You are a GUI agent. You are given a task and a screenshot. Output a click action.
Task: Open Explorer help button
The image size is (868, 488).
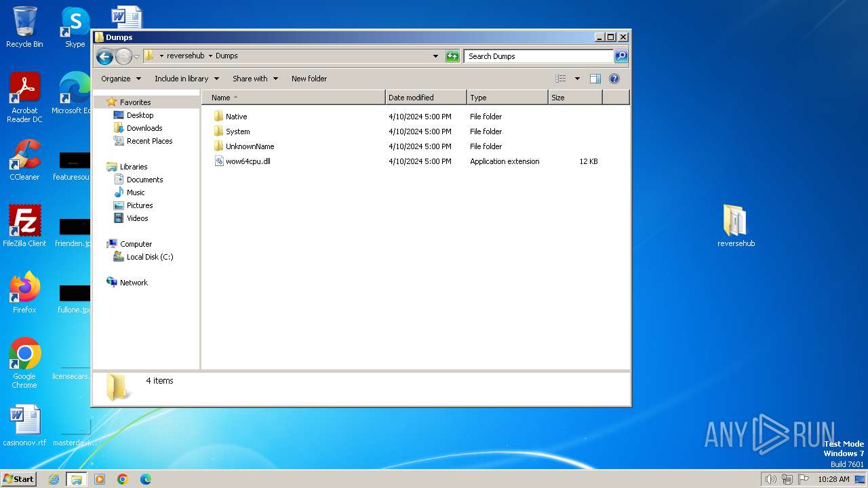(614, 79)
